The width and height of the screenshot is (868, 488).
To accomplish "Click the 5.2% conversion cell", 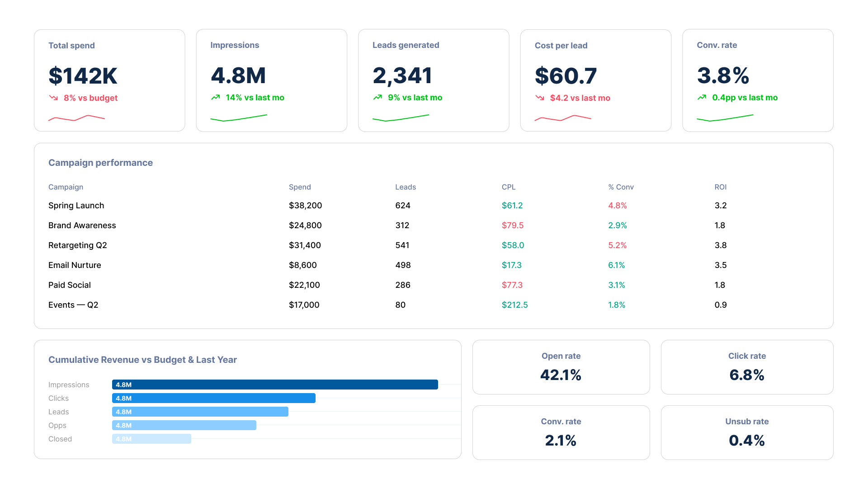I will pyautogui.click(x=618, y=245).
